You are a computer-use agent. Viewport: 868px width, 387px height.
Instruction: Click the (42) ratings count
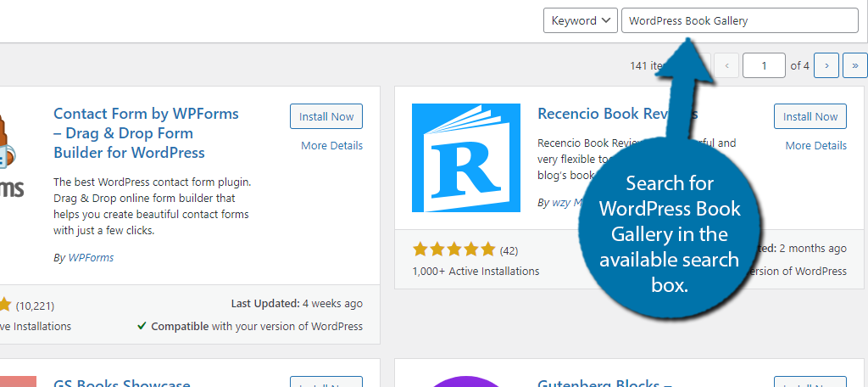pyautogui.click(x=509, y=250)
